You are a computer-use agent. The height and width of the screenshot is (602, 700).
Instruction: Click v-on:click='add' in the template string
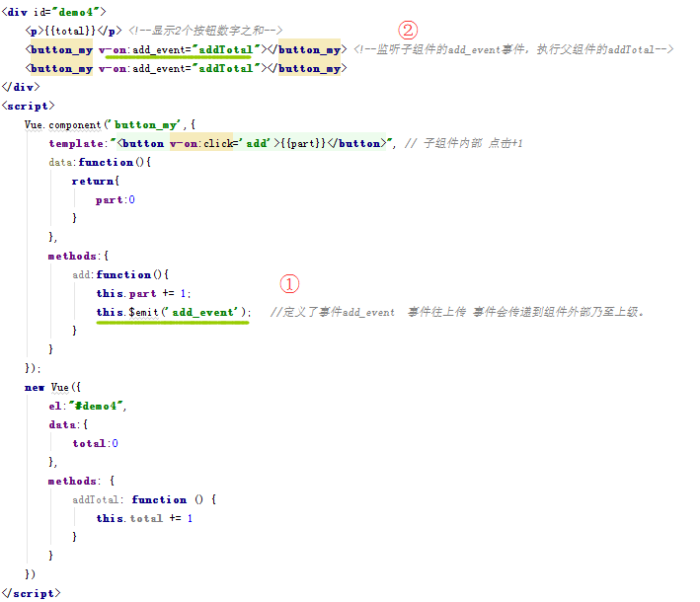click(x=220, y=143)
